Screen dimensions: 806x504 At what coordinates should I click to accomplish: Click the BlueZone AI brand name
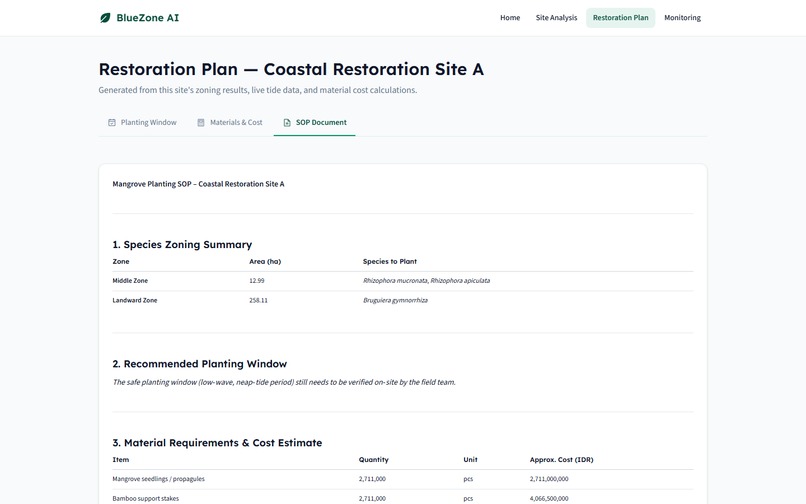(x=148, y=17)
